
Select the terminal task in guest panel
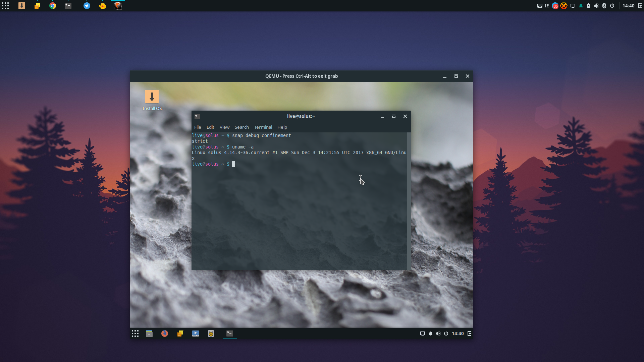click(230, 334)
